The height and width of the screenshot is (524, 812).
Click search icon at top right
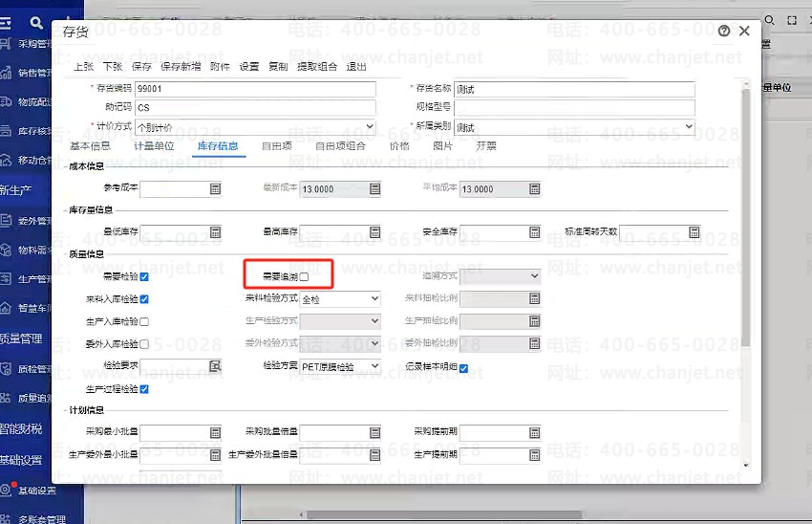pyautogui.click(x=770, y=20)
